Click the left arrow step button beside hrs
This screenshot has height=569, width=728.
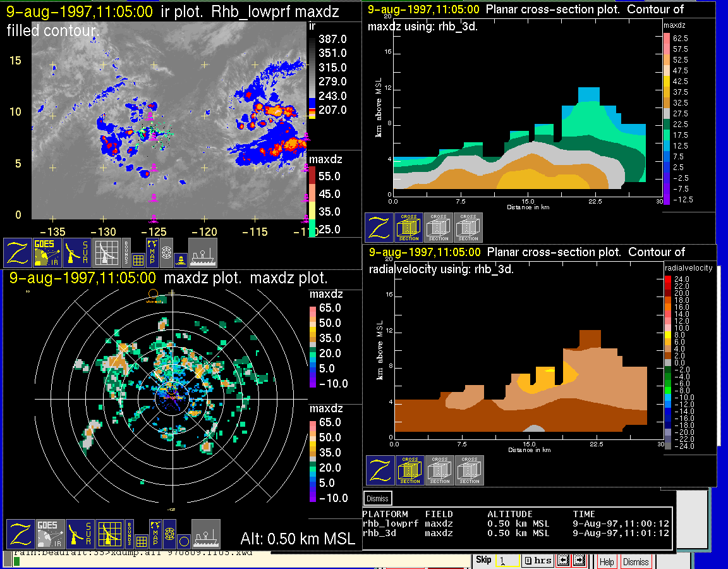[562, 561]
